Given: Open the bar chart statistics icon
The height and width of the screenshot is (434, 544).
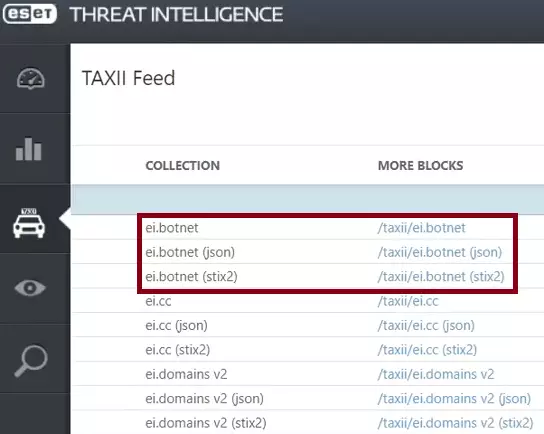Looking at the screenshot, I should 29,149.
